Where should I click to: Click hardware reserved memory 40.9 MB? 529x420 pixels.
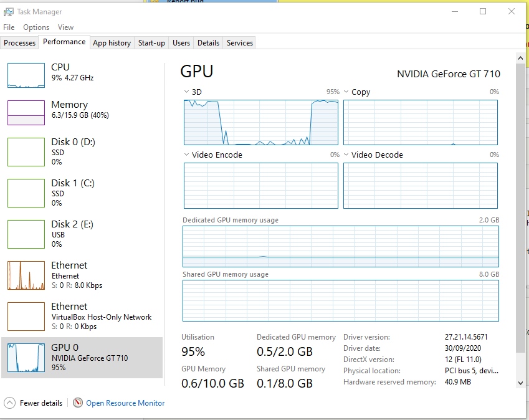[457, 381]
